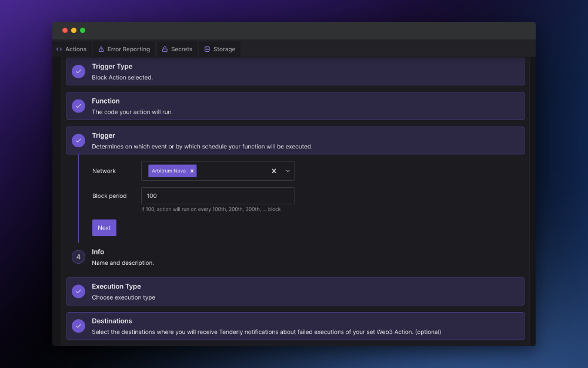Click the Execution Type checkmark icon
Screen dimensions: 588x368
78,291
